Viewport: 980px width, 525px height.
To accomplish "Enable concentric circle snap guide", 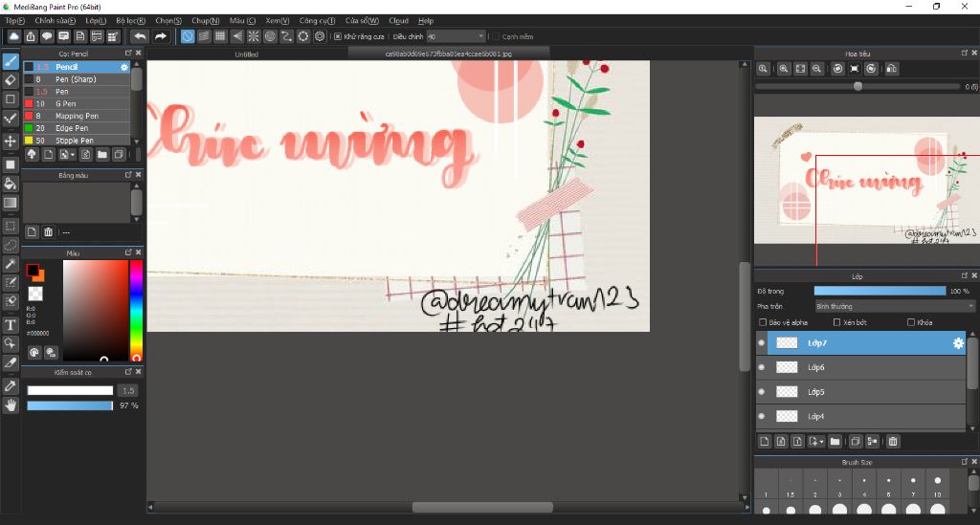I will click(270, 36).
